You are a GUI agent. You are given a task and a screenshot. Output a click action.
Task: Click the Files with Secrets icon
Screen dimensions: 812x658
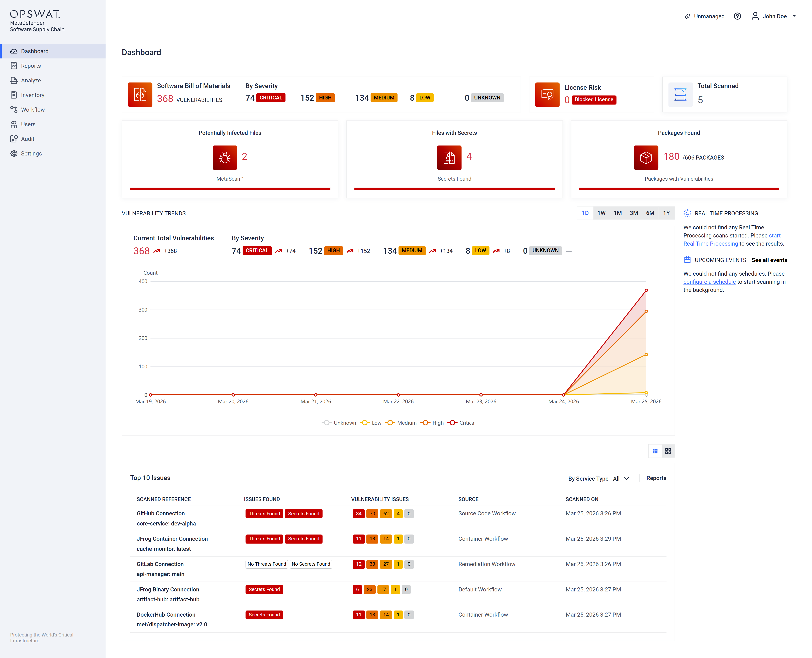449,157
